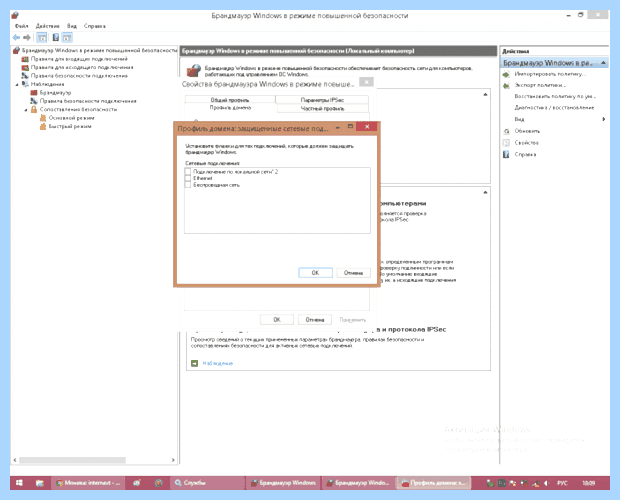Viewport: 620px width, 500px height.
Task: Click OK in Свойства брандмауэра dialog
Action: coord(277,319)
